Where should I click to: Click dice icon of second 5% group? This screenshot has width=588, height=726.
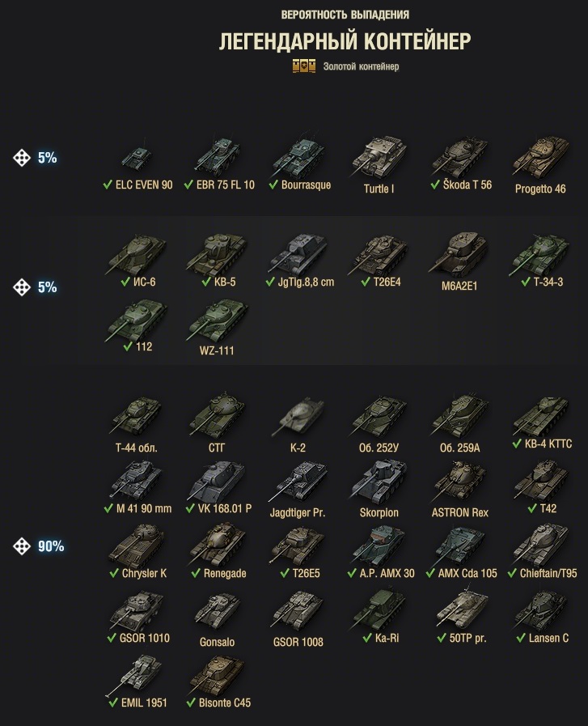point(22,287)
